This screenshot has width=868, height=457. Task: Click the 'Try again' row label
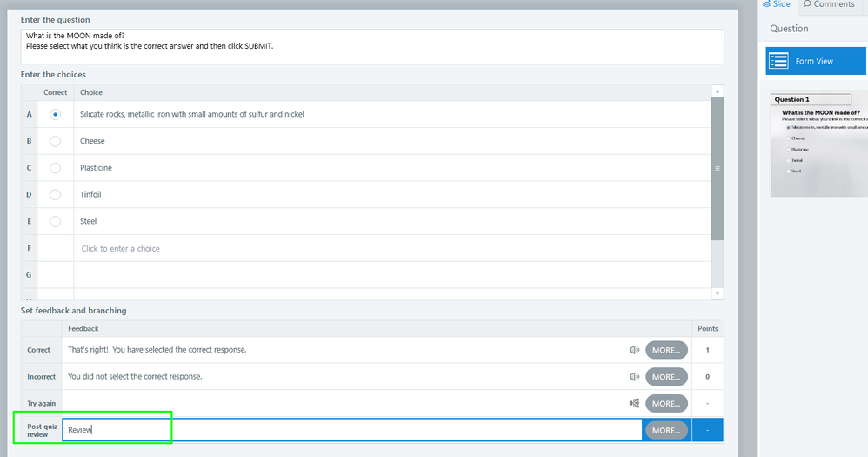point(42,403)
